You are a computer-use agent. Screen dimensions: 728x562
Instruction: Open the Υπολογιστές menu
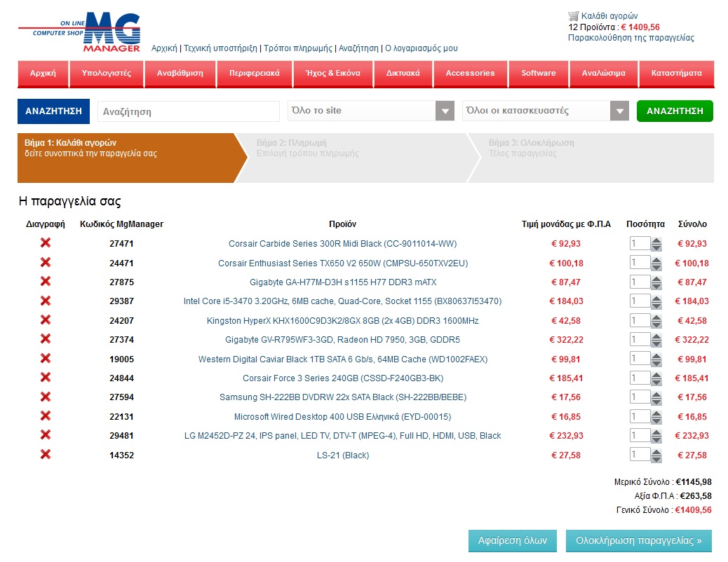pos(107,74)
